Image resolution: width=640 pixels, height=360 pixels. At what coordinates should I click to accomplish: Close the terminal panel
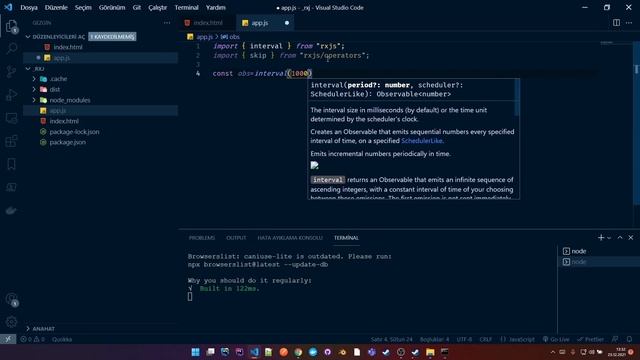pyautogui.click(x=631, y=238)
